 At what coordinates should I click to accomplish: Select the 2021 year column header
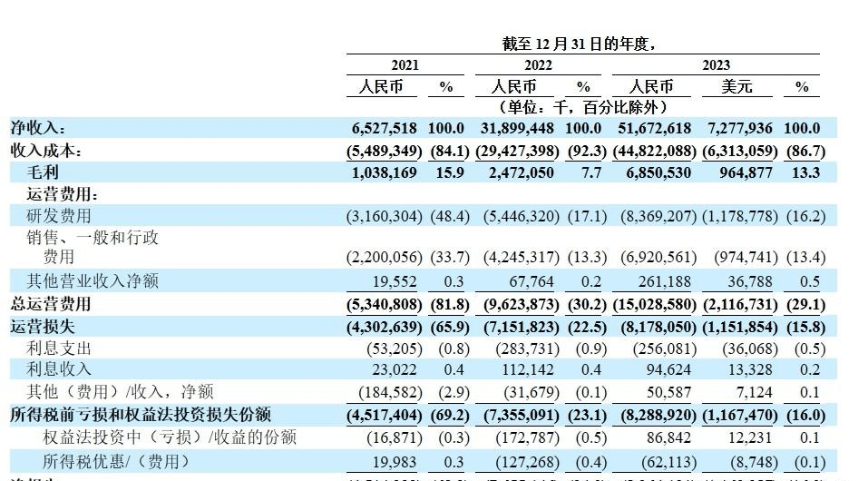tap(405, 65)
